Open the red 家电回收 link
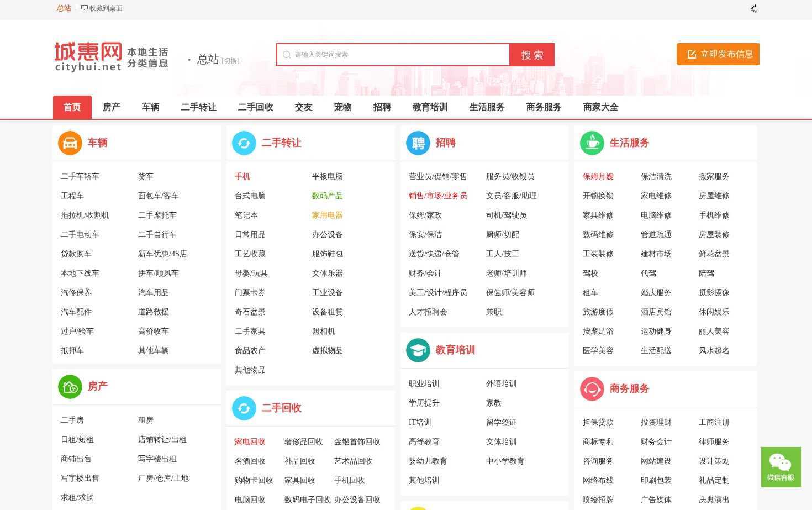 250,442
